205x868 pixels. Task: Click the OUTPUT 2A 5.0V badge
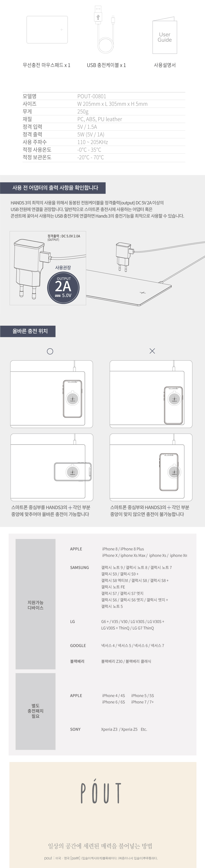pyautogui.click(x=64, y=286)
